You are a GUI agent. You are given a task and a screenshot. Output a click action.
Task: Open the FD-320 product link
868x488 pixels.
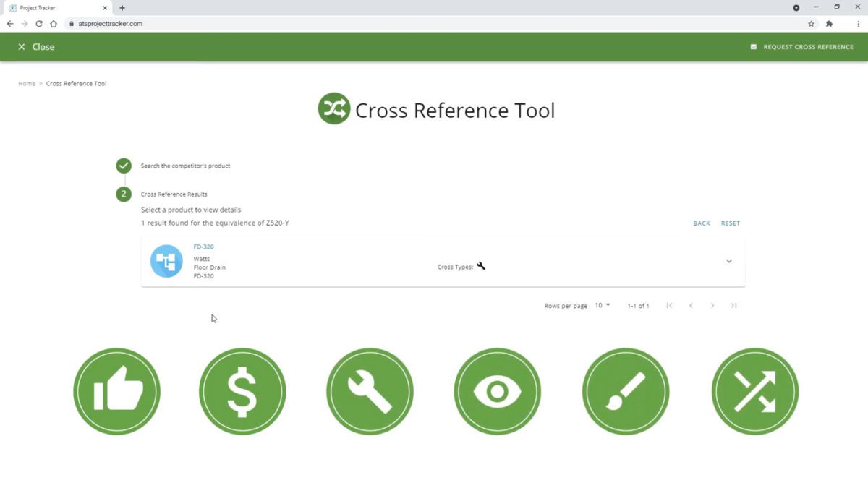(x=203, y=247)
